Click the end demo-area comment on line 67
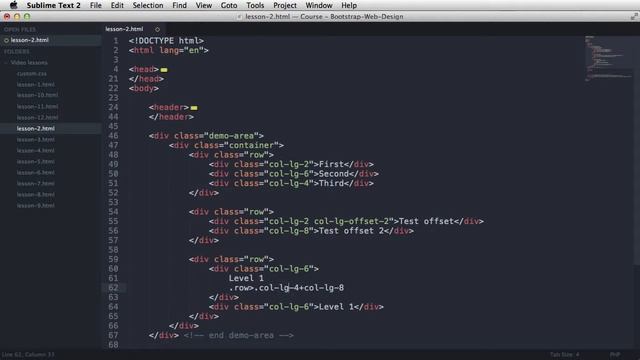The width and height of the screenshot is (640, 360). pos(238,336)
